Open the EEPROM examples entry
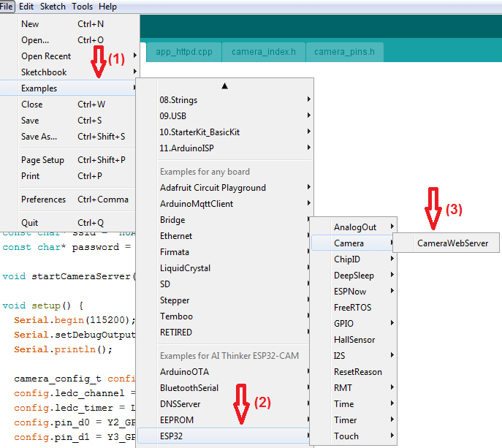The width and height of the screenshot is (502, 448). point(224,419)
